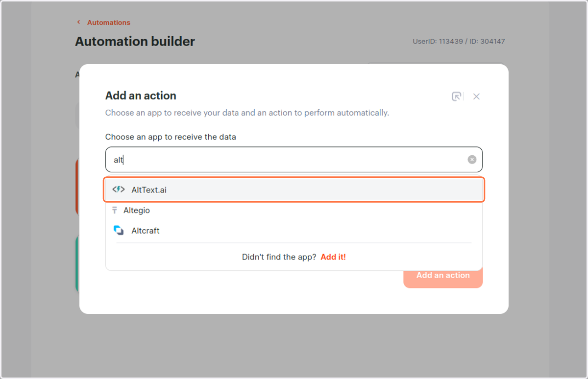Close the Add an action dialog
588x379 pixels.
pyautogui.click(x=476, y=96)
